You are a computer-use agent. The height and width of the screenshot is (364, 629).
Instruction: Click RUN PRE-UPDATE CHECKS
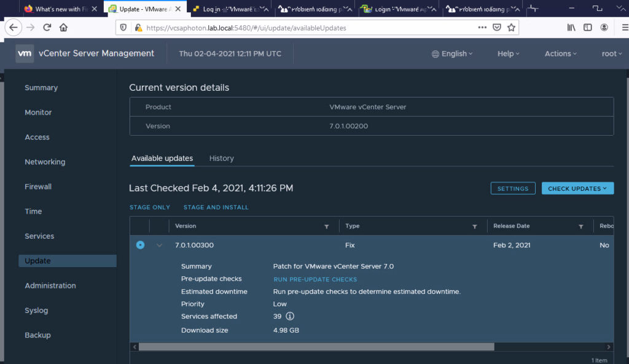click(x=315, y=279)
